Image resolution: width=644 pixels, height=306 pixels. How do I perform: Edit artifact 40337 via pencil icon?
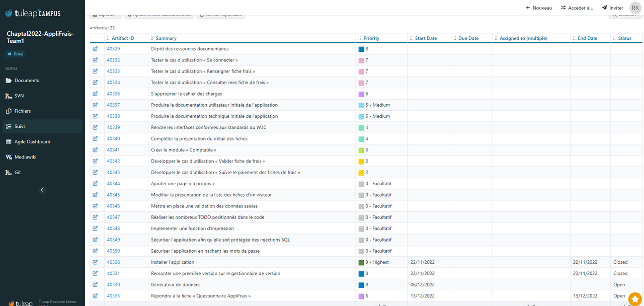95,105
